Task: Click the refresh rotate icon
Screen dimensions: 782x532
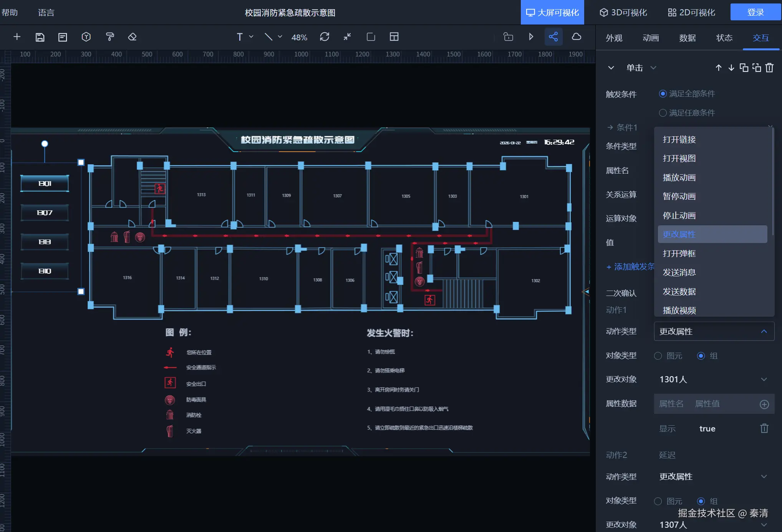Action: [x=325, y=37]
